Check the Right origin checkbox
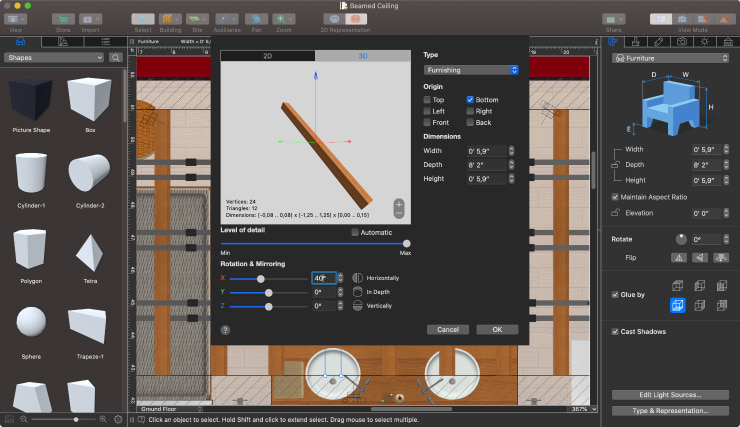740x427 pixels. tap(470, 111)
